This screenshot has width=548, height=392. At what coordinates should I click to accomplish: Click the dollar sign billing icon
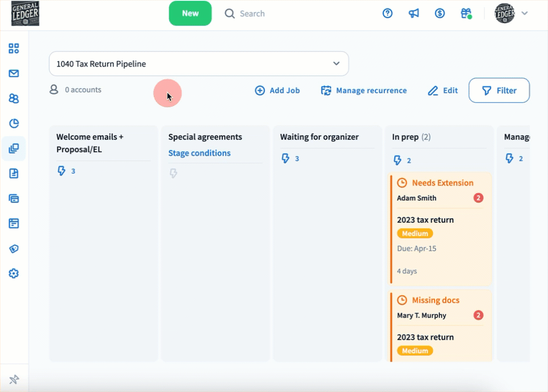[440, 13]
